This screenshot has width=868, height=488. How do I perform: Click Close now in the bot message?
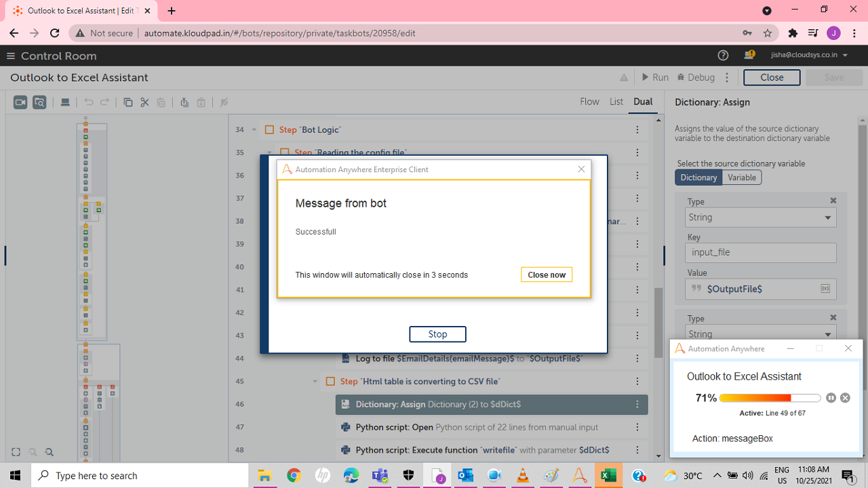[x=547, y=274]
